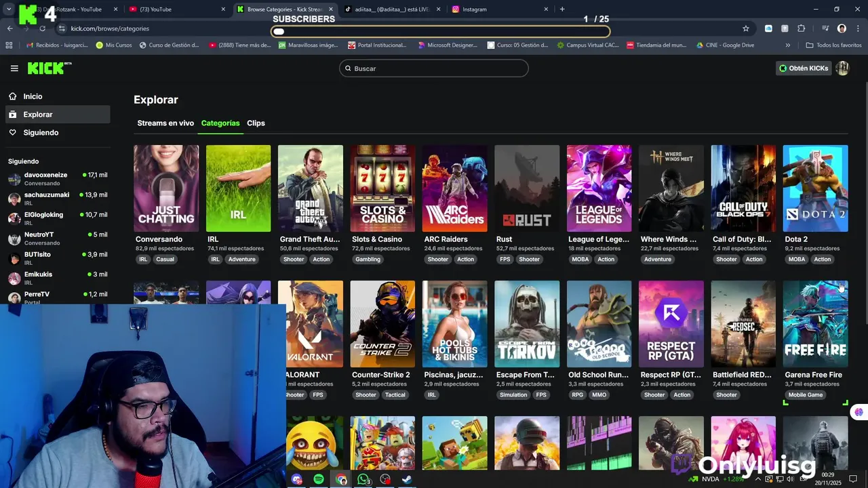Open League of Legends category
Image resolution: width=868 pixels, height=488 pixels.
tap(599, 188)
